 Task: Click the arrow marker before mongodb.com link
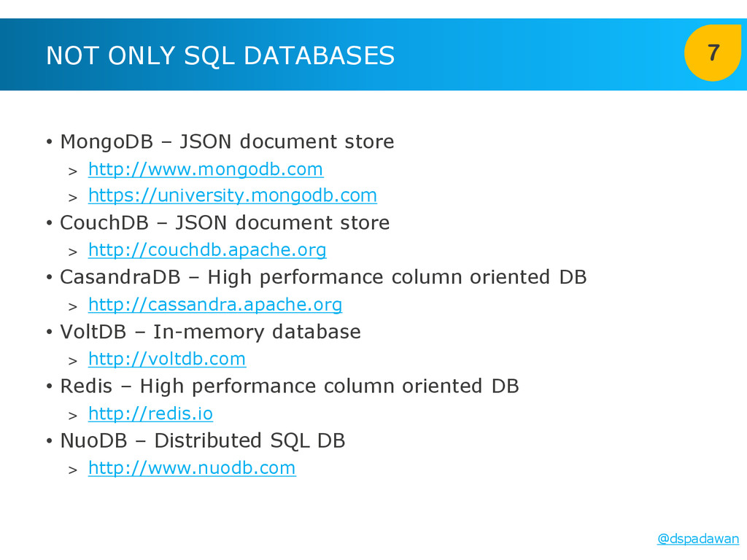point(72,171)
